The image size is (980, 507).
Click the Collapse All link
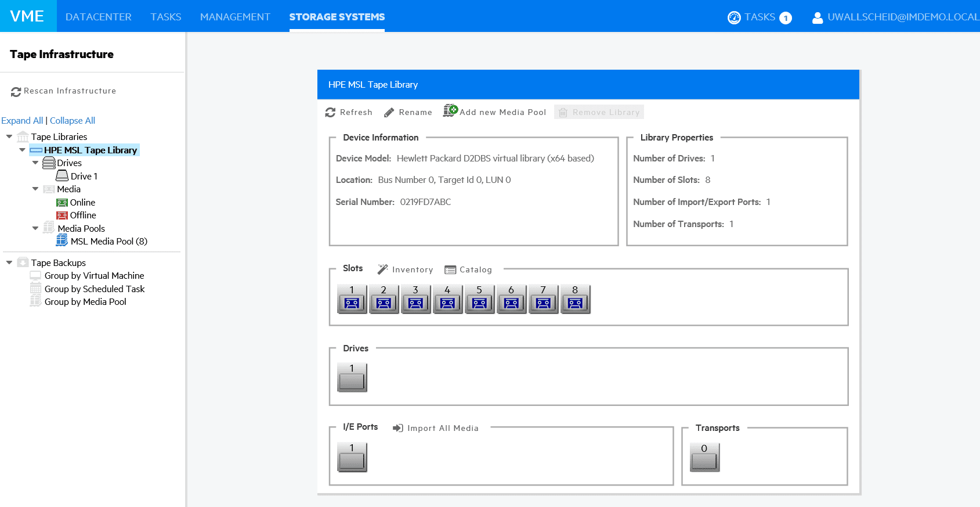pyautogui.click(x=73, y=120)
